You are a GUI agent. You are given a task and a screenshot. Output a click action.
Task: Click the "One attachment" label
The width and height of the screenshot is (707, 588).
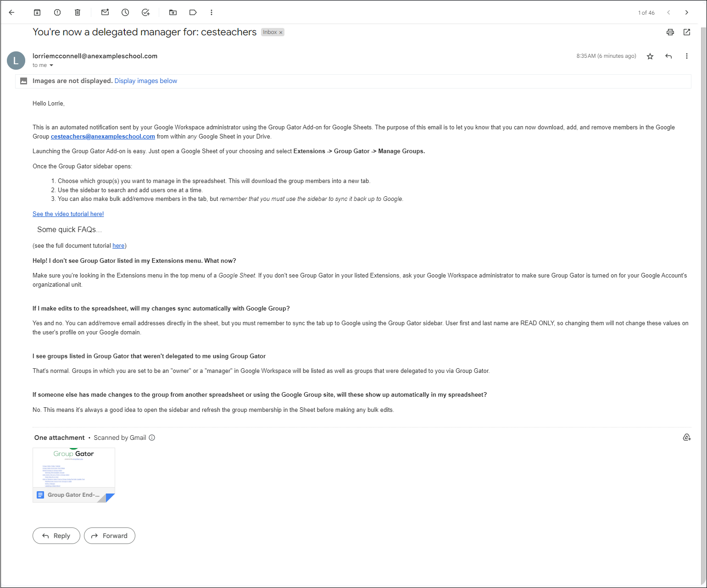[x=60, y=438]
